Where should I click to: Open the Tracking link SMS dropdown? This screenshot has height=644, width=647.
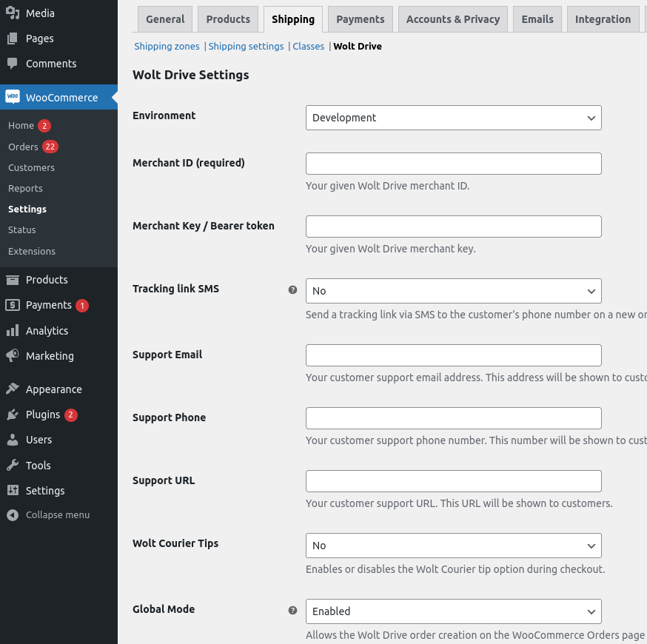pos(454,291)
